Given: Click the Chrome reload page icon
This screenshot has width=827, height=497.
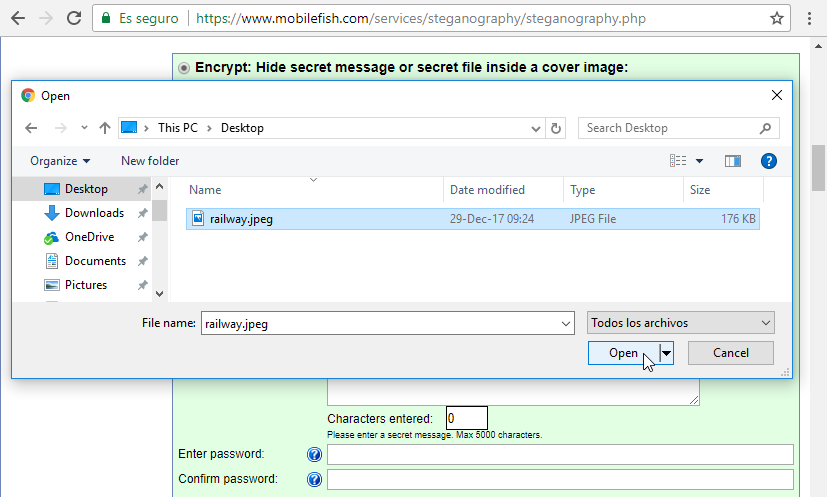Looking at the screenshot, I should (73, 18).
